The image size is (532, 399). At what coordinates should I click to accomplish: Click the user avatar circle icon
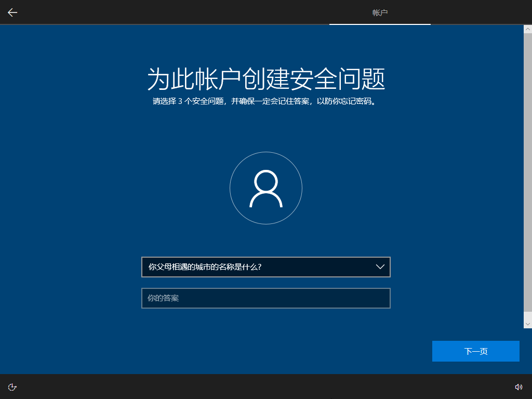[266, 188]
